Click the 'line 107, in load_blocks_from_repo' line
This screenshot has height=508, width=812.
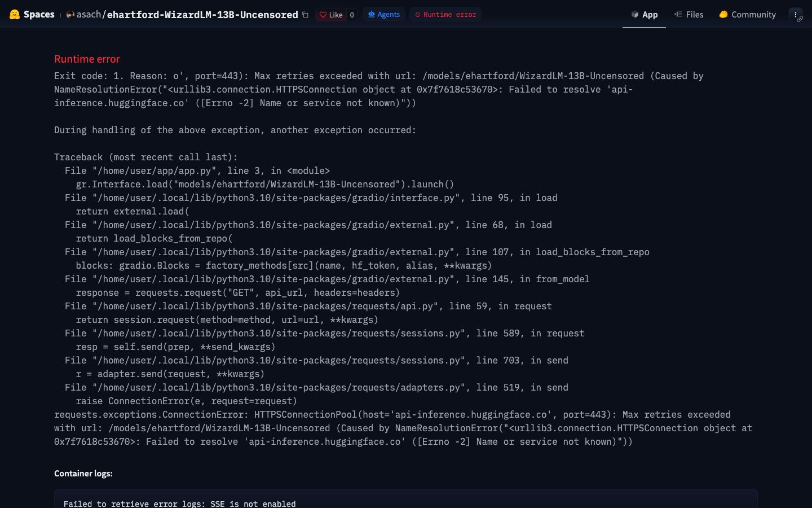tap(357, 252)
